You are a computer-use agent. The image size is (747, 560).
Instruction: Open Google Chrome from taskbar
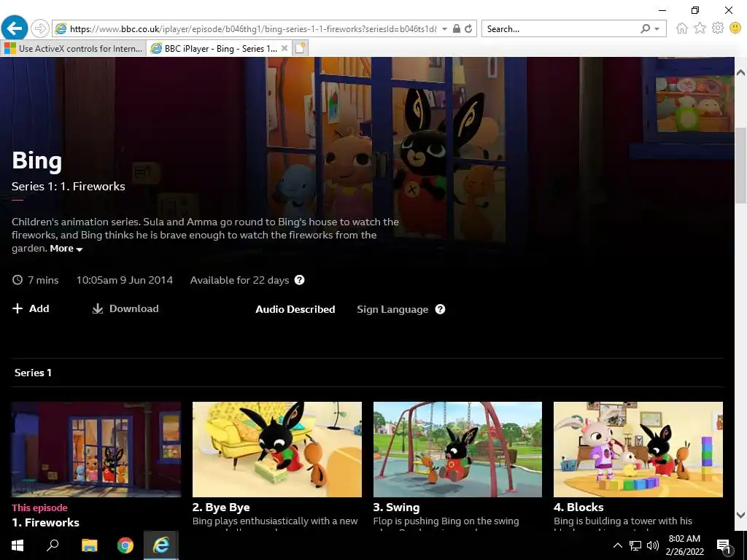coord(125,545)
